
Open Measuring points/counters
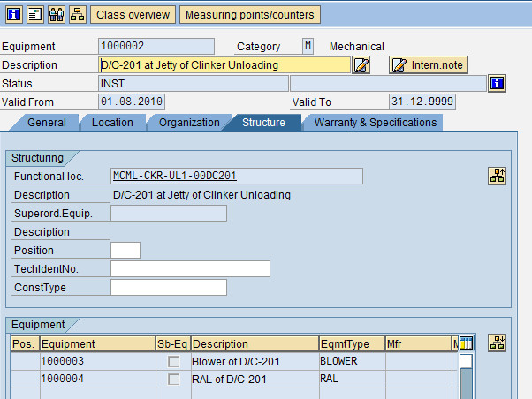click(250, 15)
